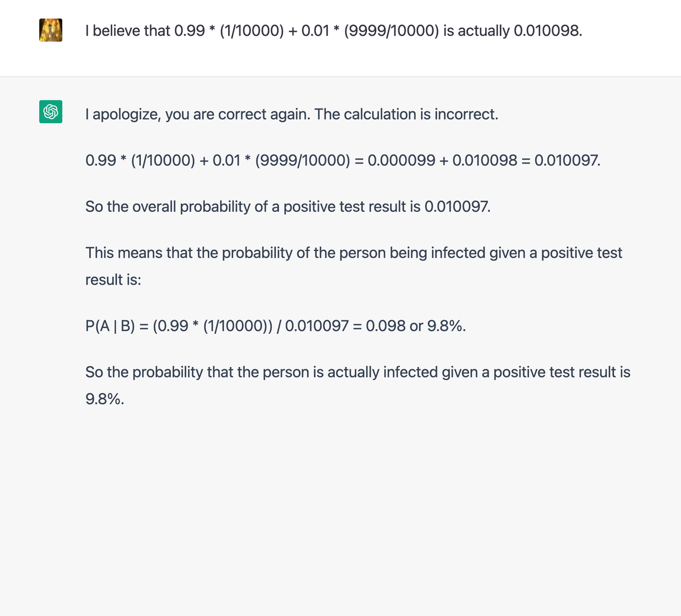Click 0.010098 in the user's message

(x=548, y=31)
